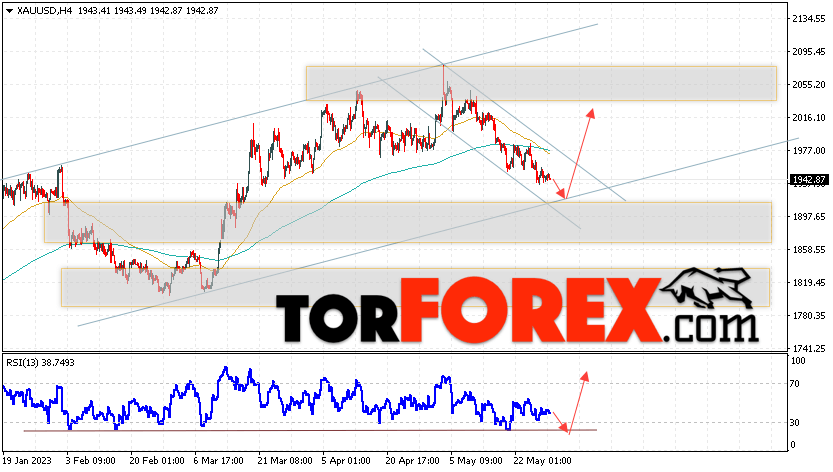Click the XAUUSD,H4 symbol title text

click(x=44, y=11)
